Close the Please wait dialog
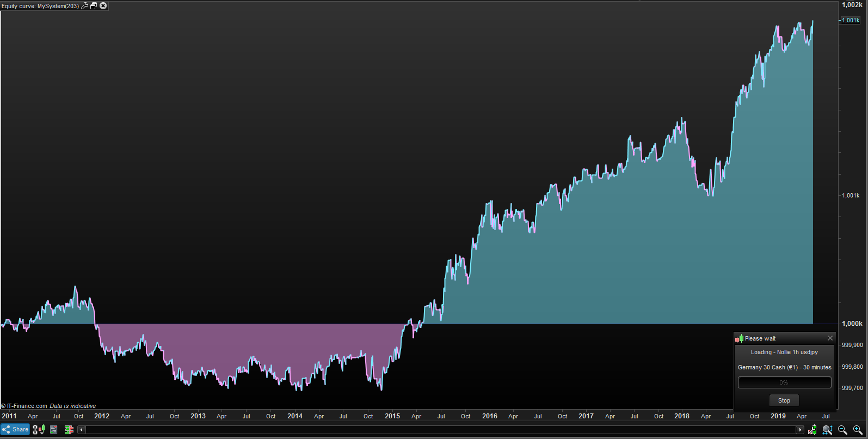The height and width of the screenshot is (439, 868). 830,338
